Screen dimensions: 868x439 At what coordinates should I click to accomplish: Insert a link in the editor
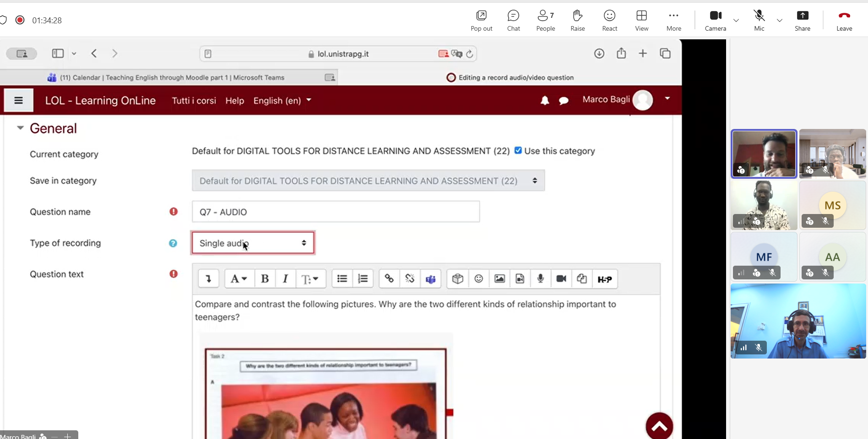pyautogui.click(x=389, y=279)
